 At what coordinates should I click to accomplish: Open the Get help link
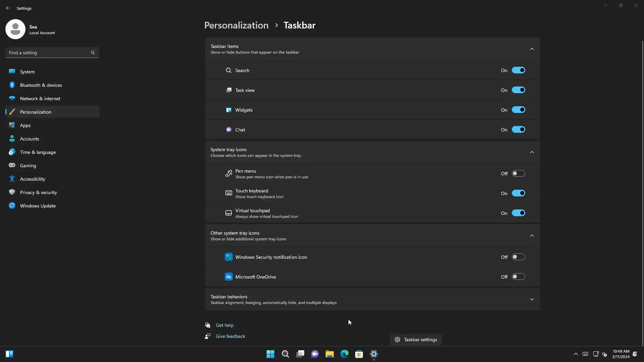[x=224, y=325]
